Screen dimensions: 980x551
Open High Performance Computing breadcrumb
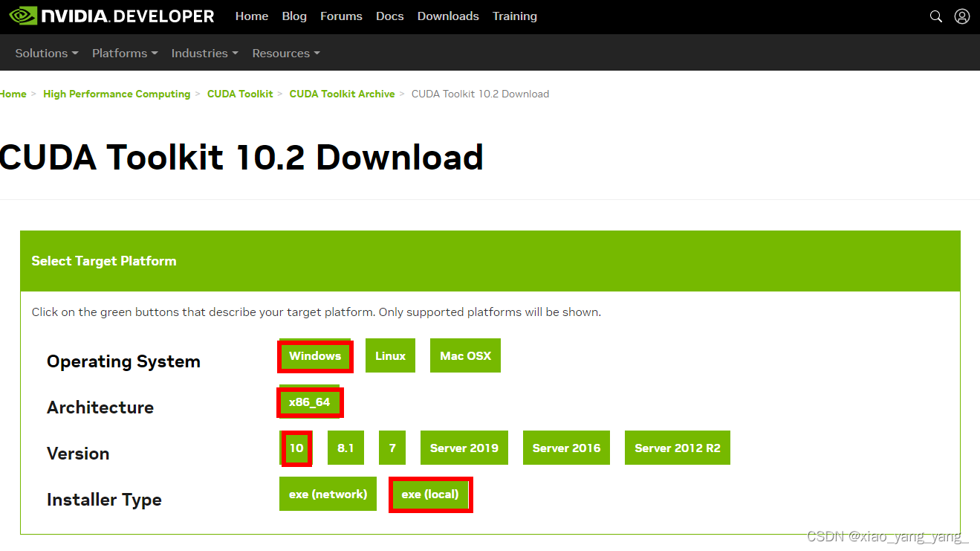(117, 94)
